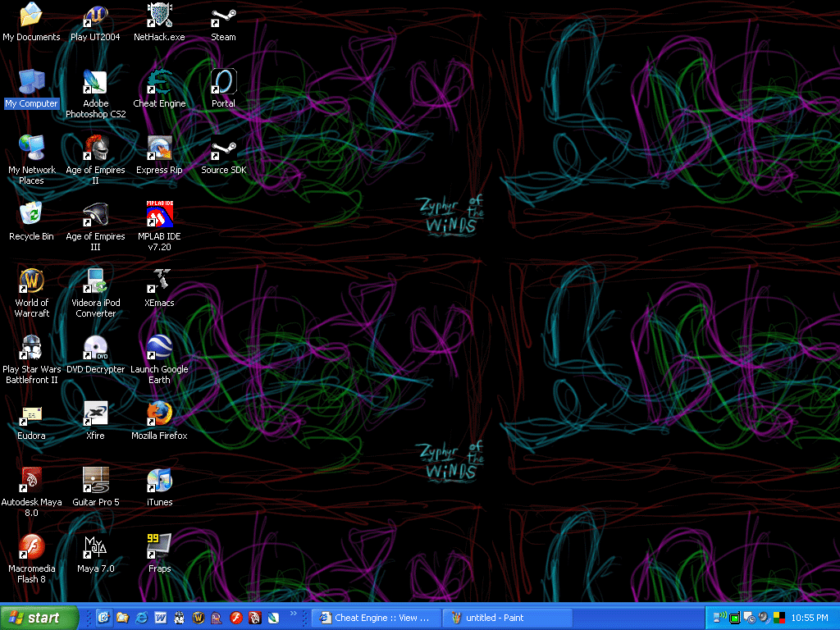Select the Express Rip desktop icon

tap(159, 155)
